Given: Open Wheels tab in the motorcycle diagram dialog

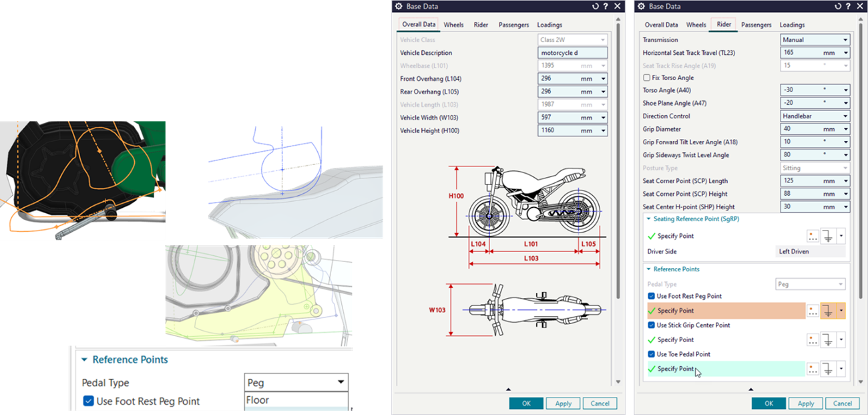Looking at the screenshot, I should tap(453, 25).
